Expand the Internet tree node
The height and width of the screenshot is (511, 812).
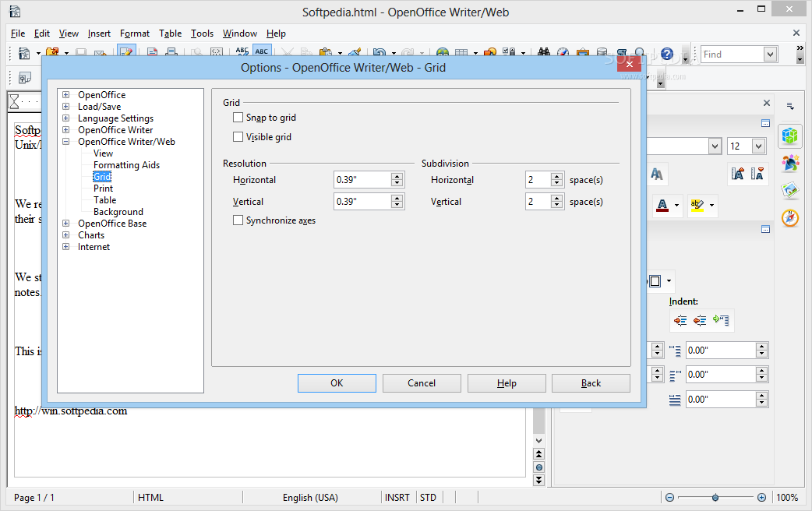pos(65,246)
